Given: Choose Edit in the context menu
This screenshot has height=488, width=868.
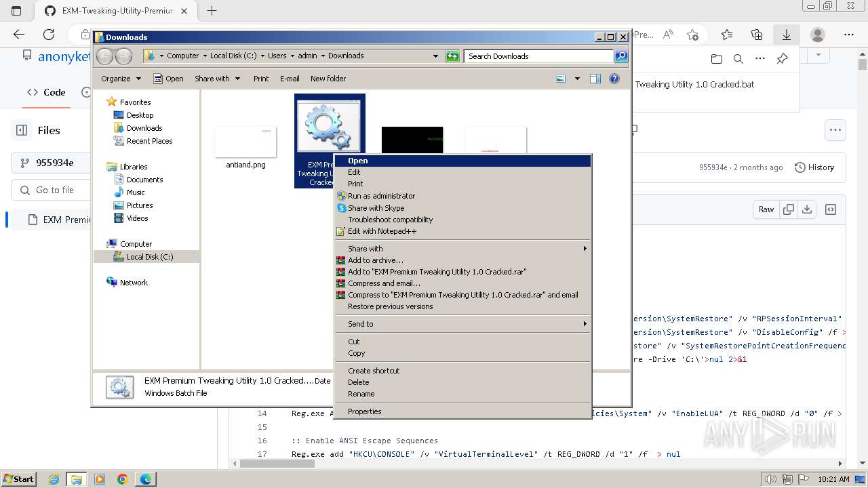Looking at the screenshot, I should click(463, 172).
